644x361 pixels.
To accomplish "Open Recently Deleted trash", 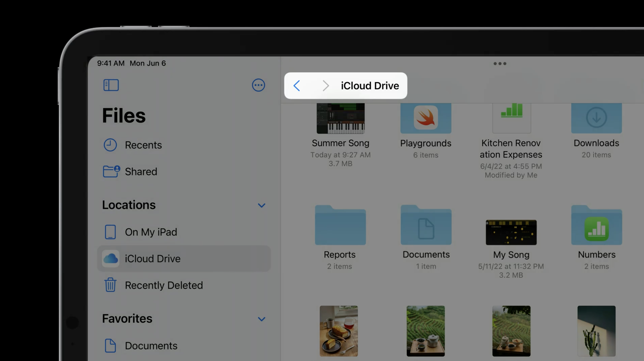I will 164,285.
